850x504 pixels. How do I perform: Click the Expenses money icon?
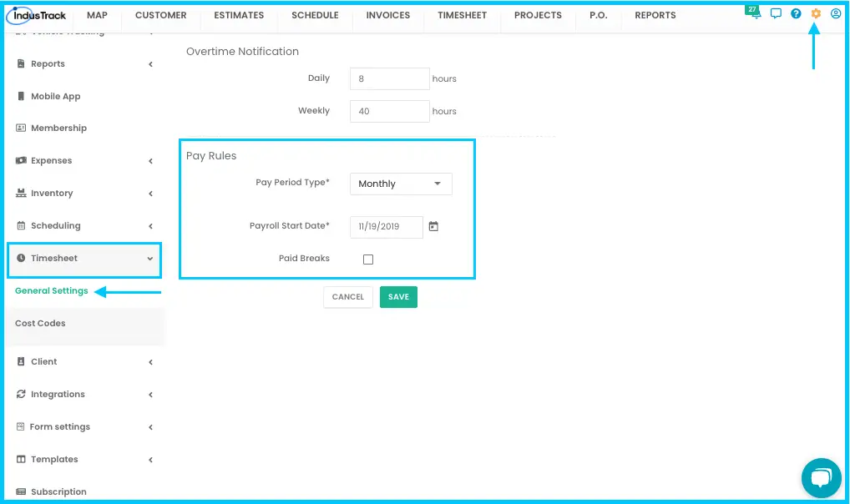tap(21, 160)
